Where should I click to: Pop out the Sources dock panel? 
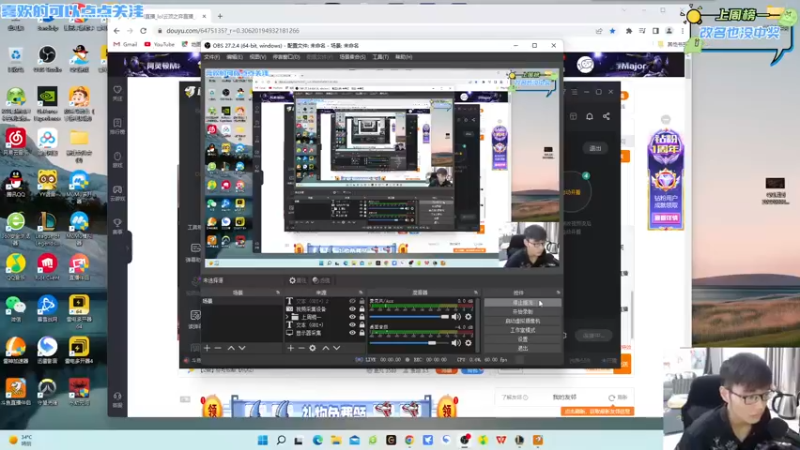361,292
